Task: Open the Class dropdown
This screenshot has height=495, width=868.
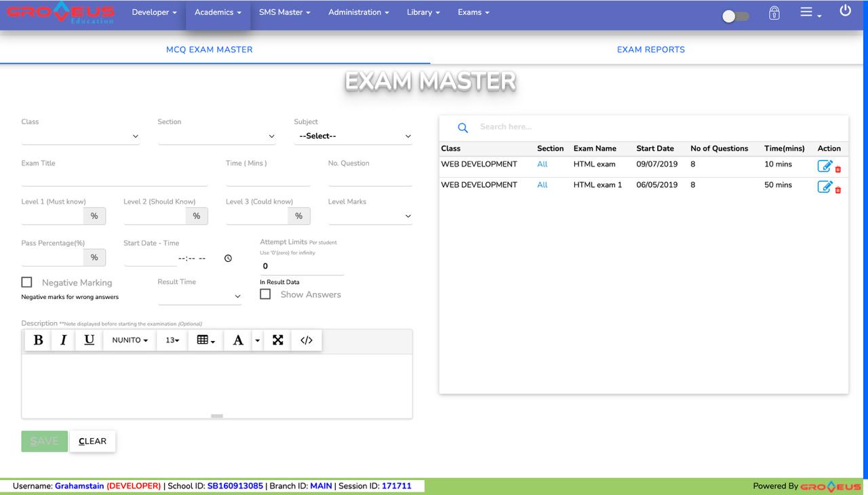Action: (80, 136)
